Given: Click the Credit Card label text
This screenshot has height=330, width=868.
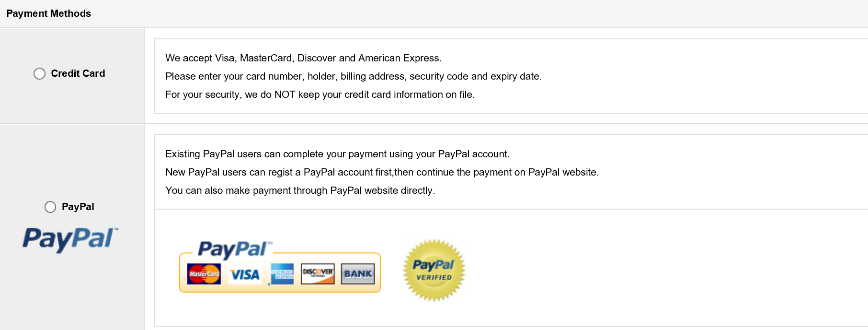Looking at the screenshot, I should point(78,73).
